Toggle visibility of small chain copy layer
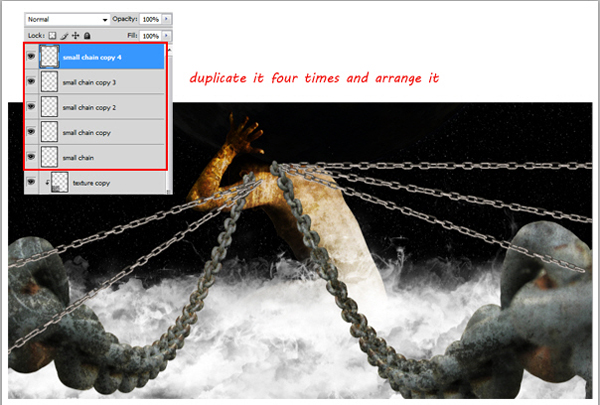600x405 pixels. 31,131
